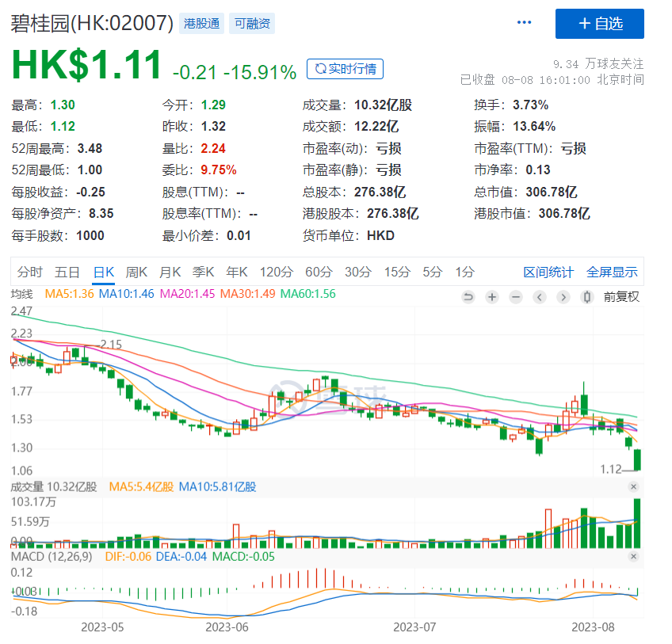Close the MACD indicator panel

(x=633, y=556)
